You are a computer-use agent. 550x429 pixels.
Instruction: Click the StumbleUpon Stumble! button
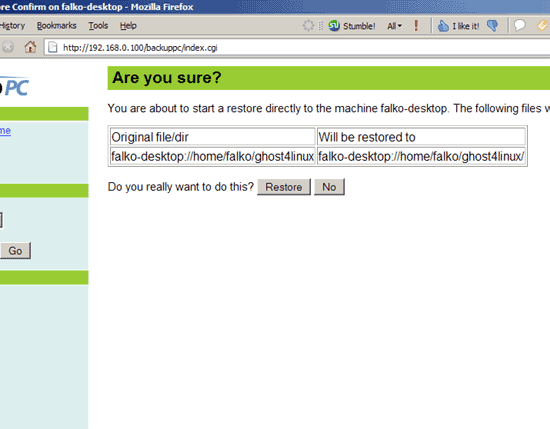tap(352, 26)
